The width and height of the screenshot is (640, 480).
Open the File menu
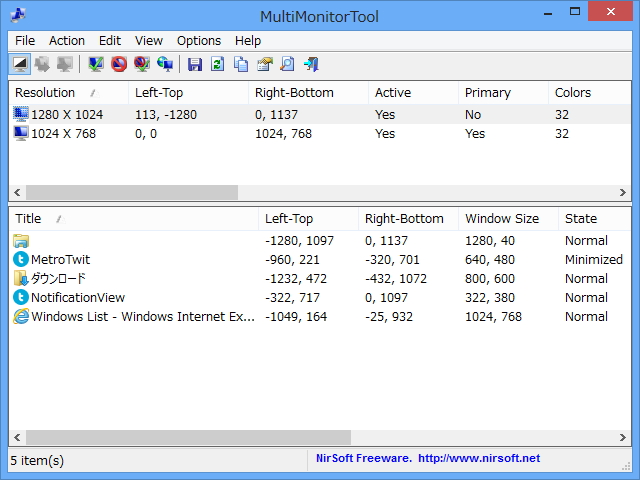25,41
